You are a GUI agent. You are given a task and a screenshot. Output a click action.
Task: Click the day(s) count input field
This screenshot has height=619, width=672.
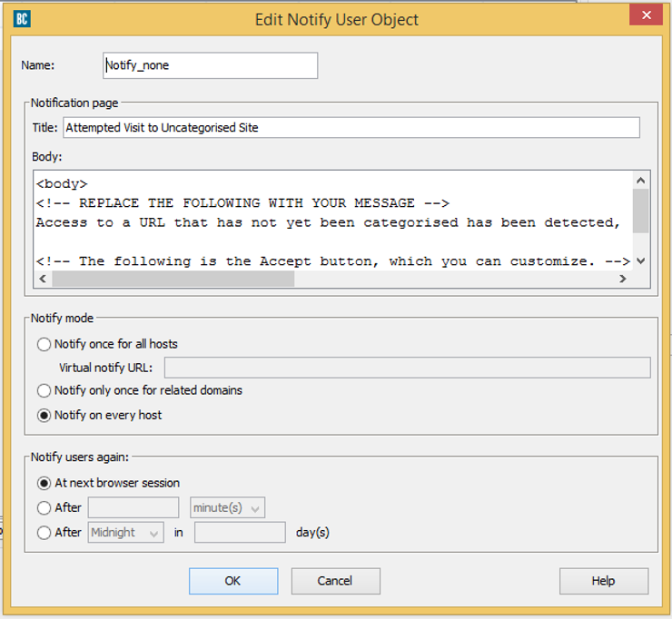pyautogui.click(x=240, y=533)
